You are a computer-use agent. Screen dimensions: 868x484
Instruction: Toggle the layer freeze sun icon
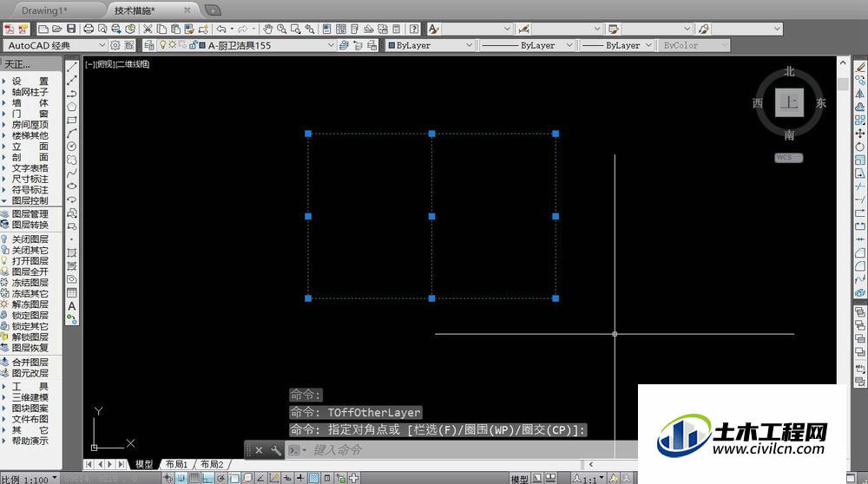pyautogui.click(x=172, y=45)
